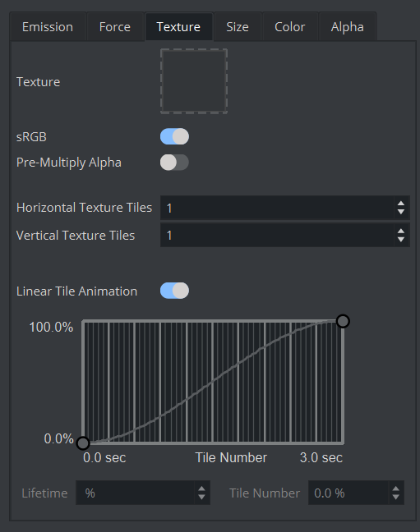Click Lifetime field up arrow
The image size is (420, 532).
point(202,489)
